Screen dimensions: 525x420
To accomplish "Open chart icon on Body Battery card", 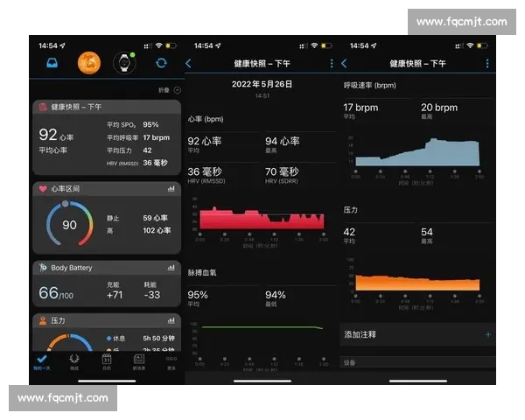I will [x=171, y=268].
